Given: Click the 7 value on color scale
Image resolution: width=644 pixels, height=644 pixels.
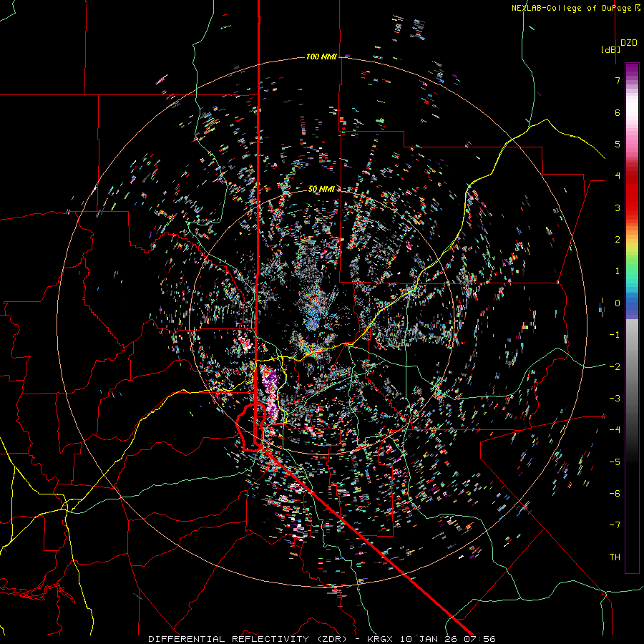Looking at the screenshot, I should click(x=618, y=80).
